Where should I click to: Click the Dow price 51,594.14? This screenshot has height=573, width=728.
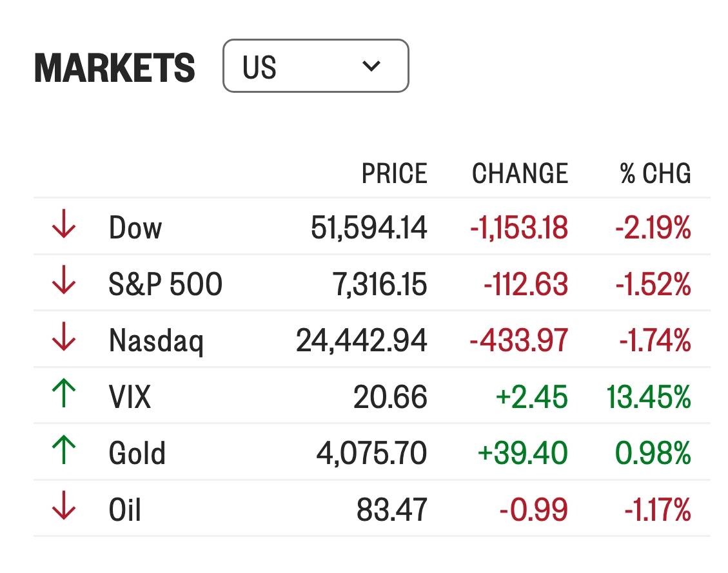369,228
